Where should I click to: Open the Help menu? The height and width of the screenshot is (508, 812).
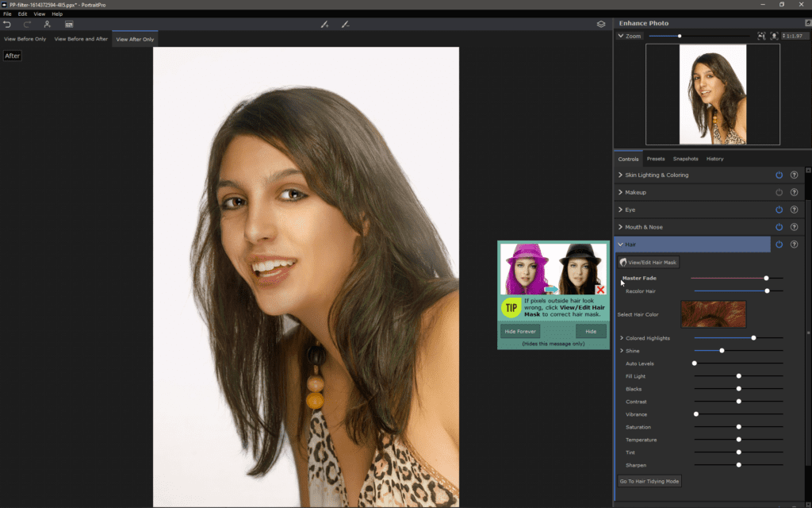point(57,14)
